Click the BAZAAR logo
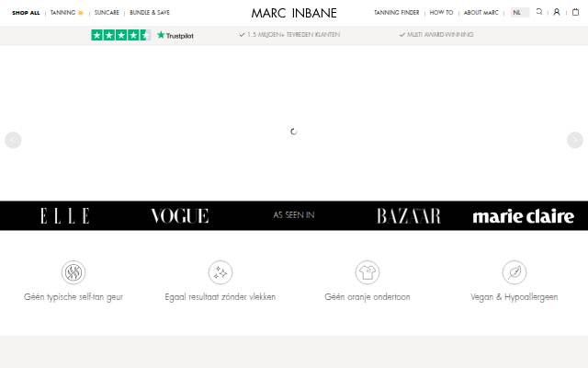Image resolution: width=588 pixels, height=368 pixels. coord(409,216)
